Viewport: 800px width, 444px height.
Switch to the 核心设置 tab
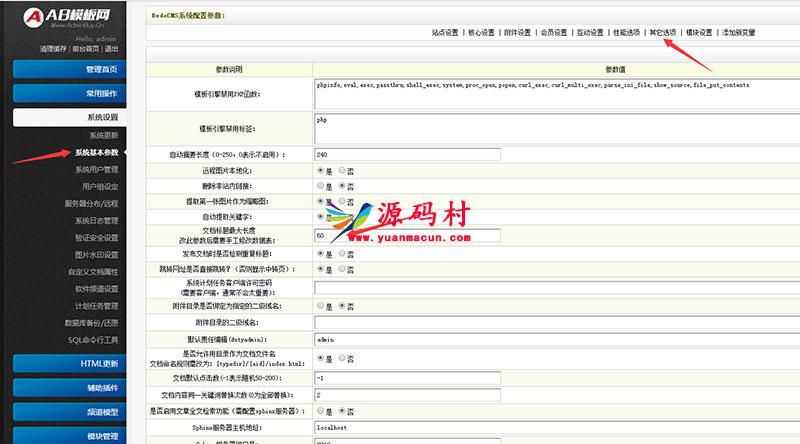pyautogui.click(x=481, y=32)
